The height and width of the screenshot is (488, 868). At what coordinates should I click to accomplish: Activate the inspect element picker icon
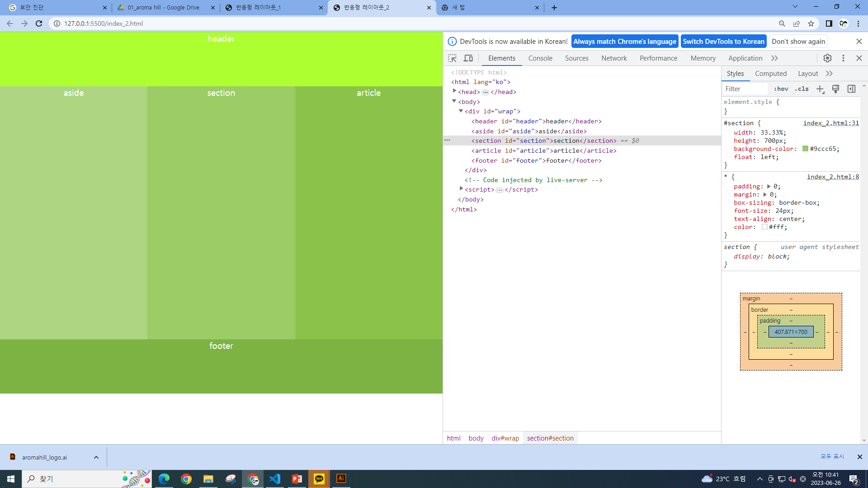pos(452,58)
